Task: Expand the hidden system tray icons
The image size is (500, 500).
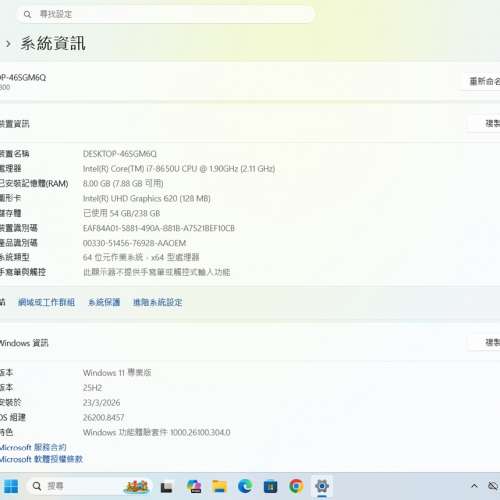Action: pyautogui.click(x=474, y=486)
